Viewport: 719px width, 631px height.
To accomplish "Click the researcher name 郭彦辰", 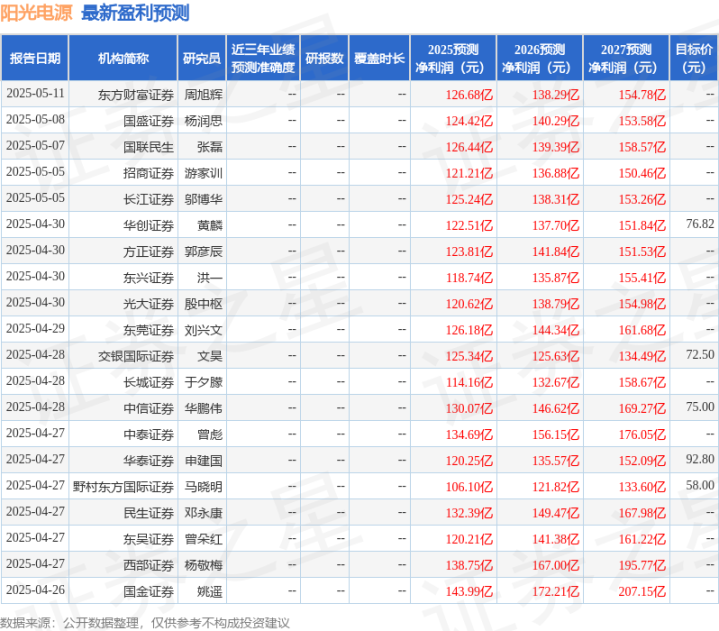I will pos(204,252).
